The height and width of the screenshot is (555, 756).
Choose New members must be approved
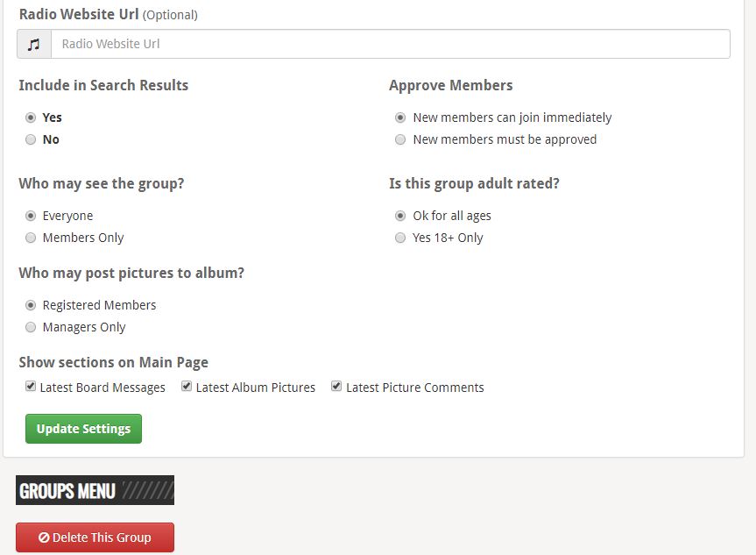pos(400,139)
